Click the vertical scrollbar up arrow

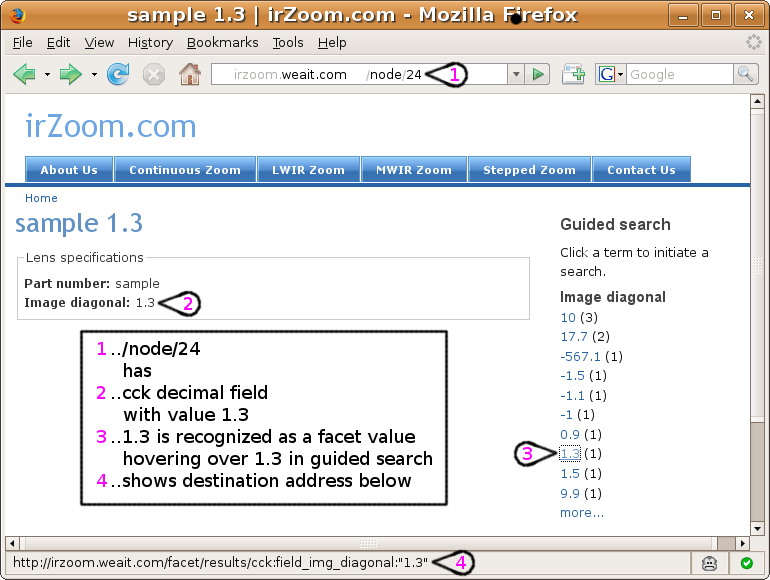coord(757,102)
